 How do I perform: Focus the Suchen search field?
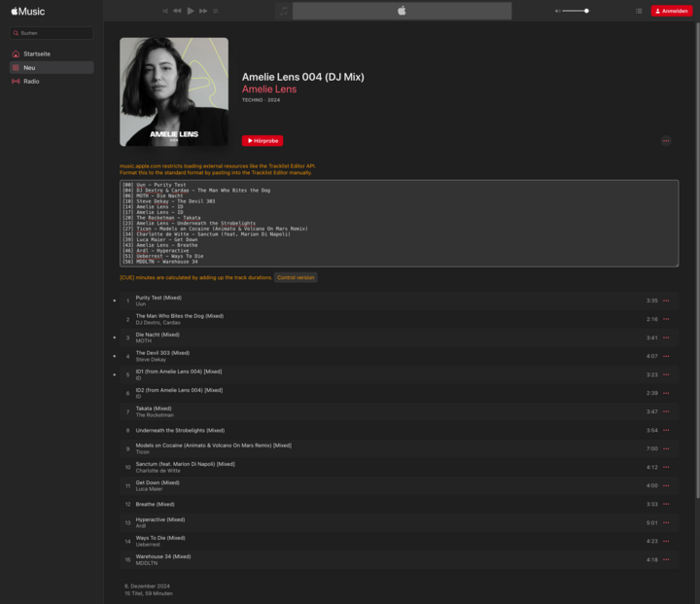click(x=52, y=33)
